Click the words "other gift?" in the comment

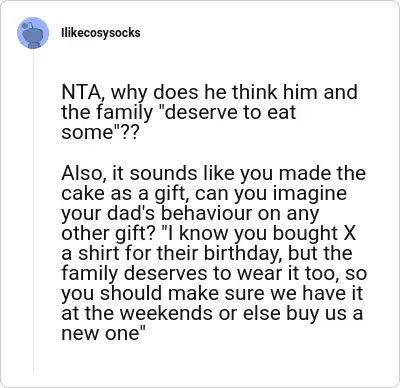(108, 234)
